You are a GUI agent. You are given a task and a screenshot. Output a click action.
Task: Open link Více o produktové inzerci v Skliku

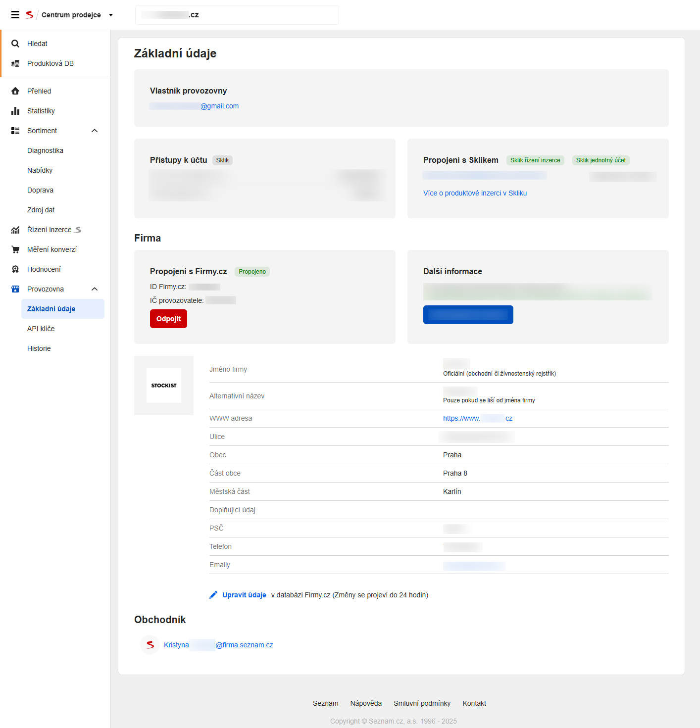tap(475, 193)
